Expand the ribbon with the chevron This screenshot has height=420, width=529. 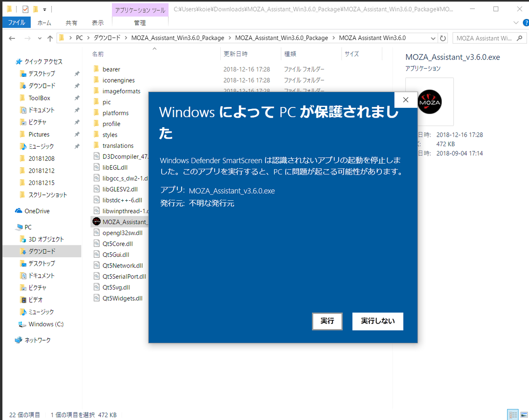point(516,23)
